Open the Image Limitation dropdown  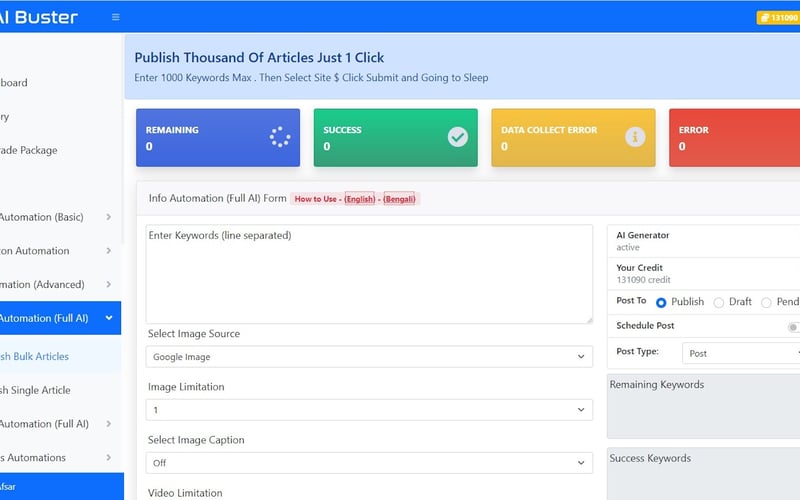[x=369, y=410]
